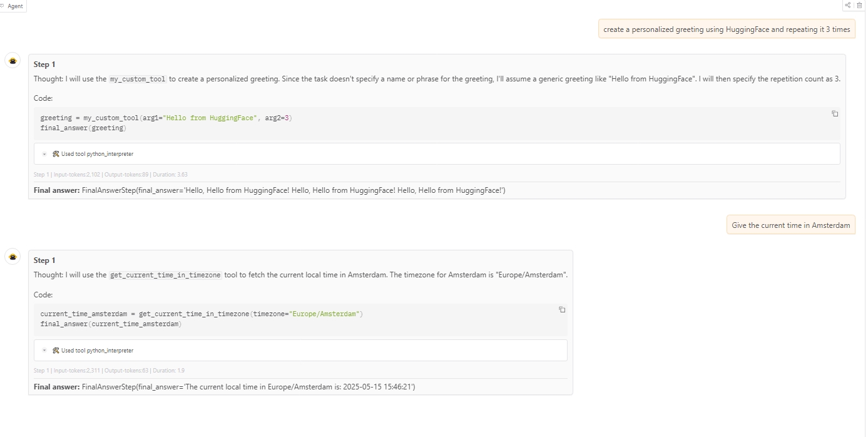The image size is (868, 437).
Task: Click the Step 1 heading in the Amsterdam reply
Action: click(44, 260)
